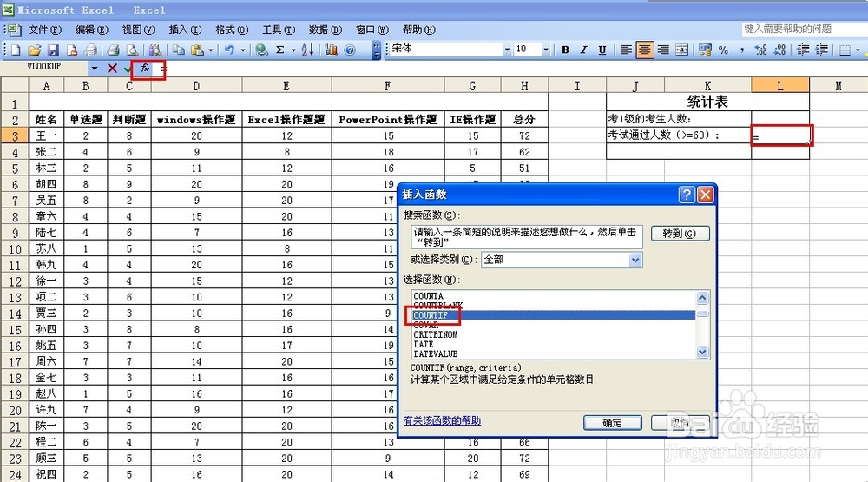This screenshot has width=868, height=482.
Task: Toggle Bold formatting
Action: 565,50
